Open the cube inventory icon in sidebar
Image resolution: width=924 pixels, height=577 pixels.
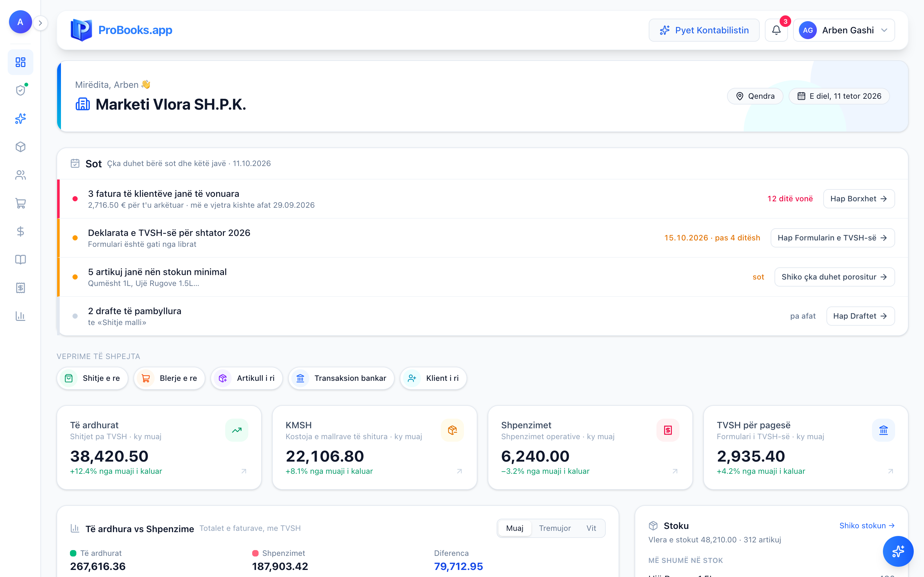[x=20, y=147]
